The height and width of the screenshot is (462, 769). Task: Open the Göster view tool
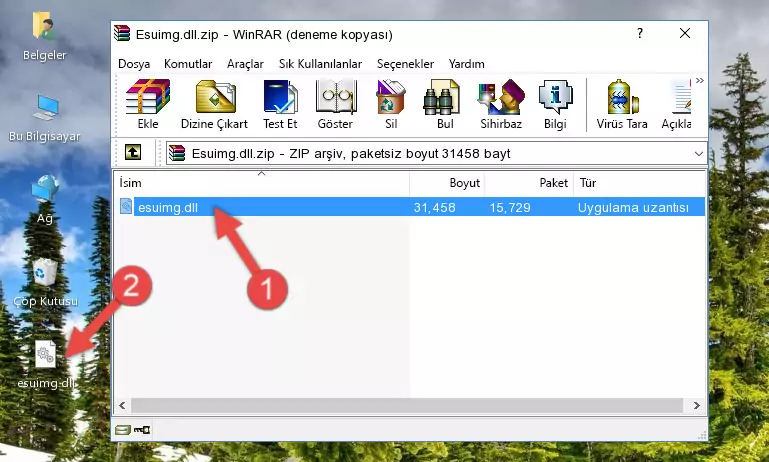[335, 104]
